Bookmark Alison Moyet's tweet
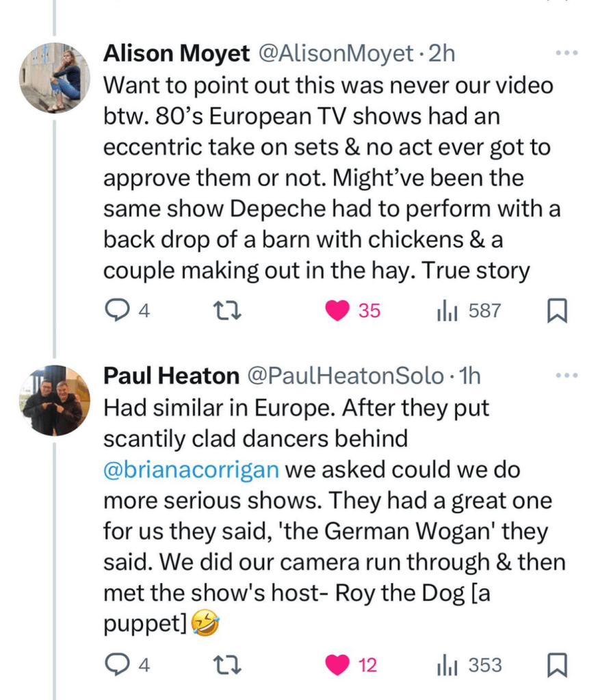 pyautogui.click(x=558, y=311)
